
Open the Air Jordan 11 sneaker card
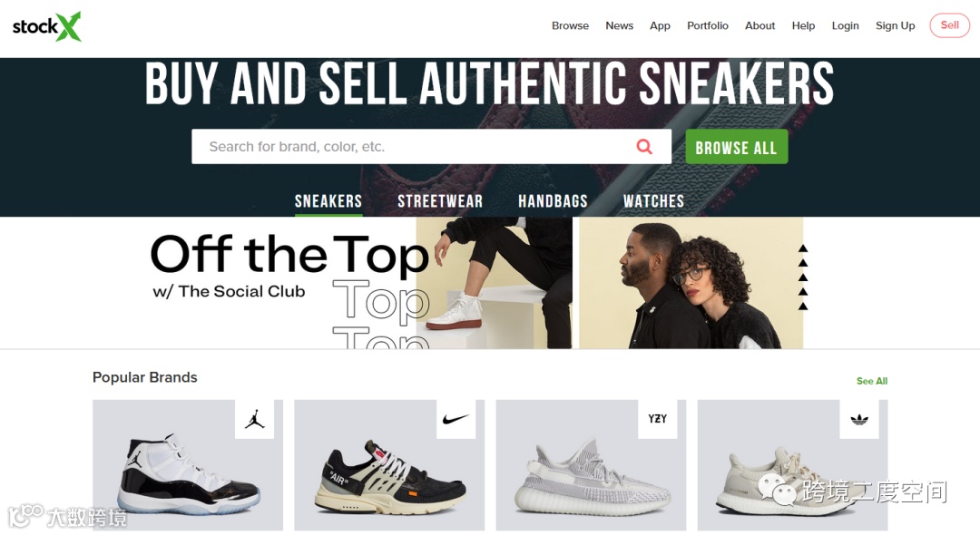pyautogui.click(x=188, y=465)
